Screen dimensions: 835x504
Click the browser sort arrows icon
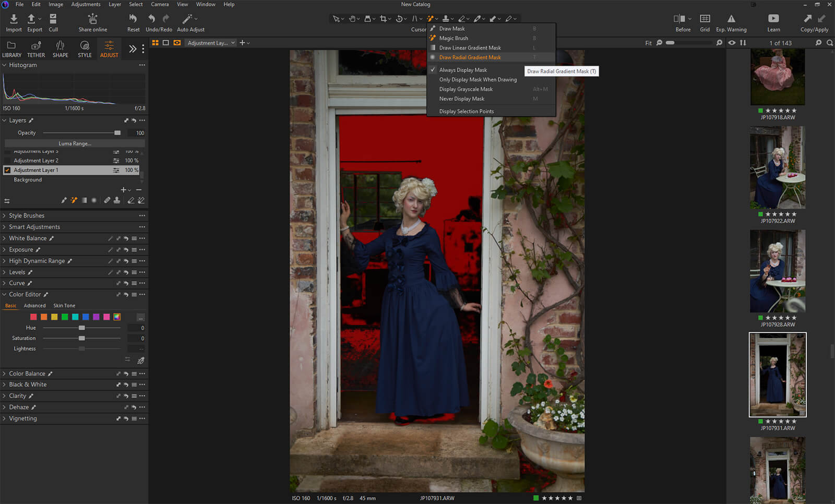click(x=743, y=43)
